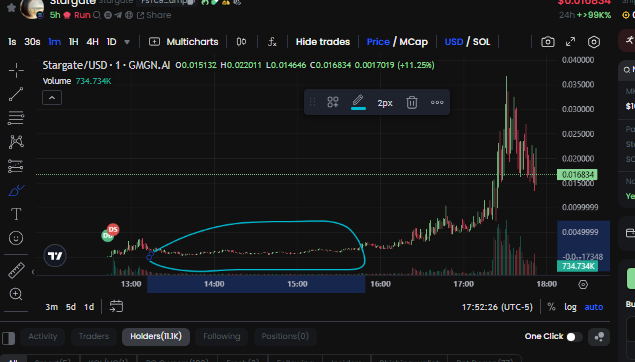This screenshot has height=362, width=635.
Task: Toggle the One Click switch
Action: click(x=574, y=337)
